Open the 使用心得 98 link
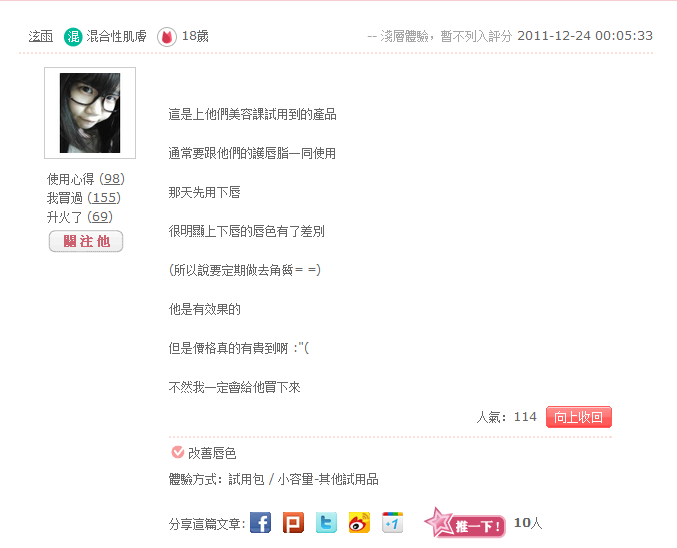 pos(112,179)
